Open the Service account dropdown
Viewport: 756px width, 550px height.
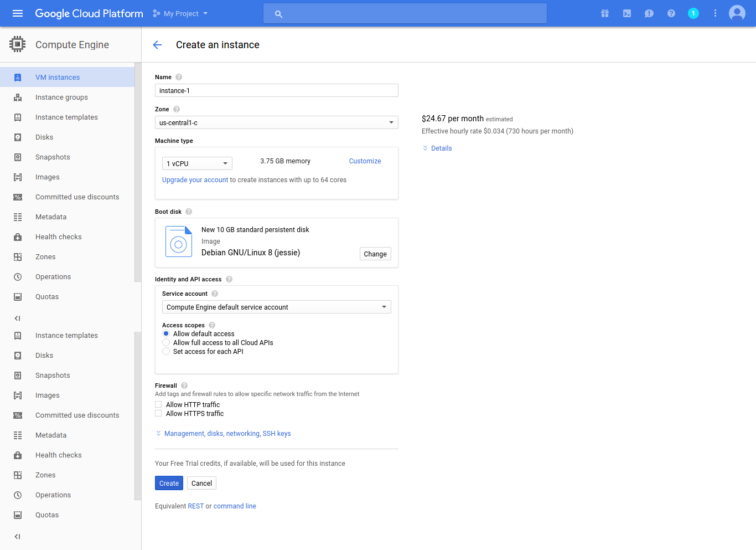[277, 307]
